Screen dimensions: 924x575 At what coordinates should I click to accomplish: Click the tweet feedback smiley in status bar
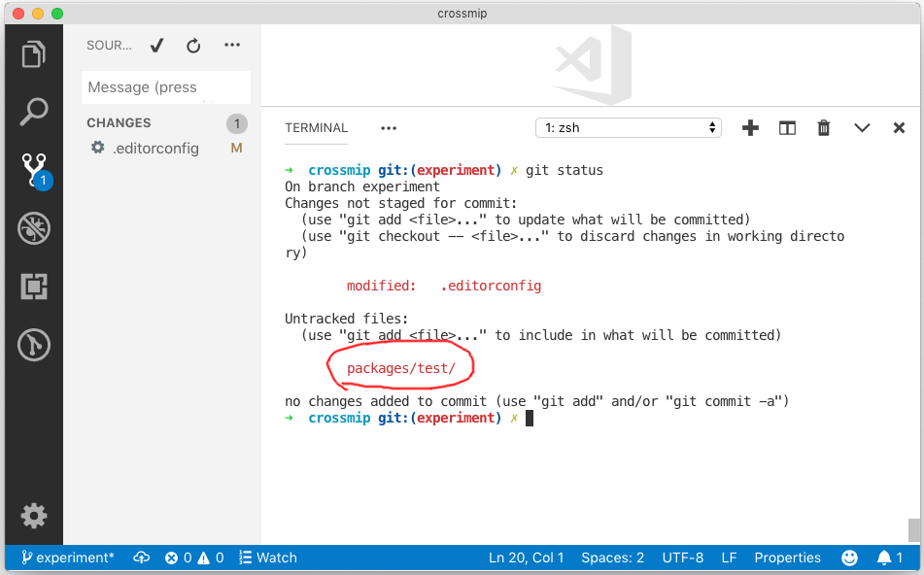[x=849, y=558]
